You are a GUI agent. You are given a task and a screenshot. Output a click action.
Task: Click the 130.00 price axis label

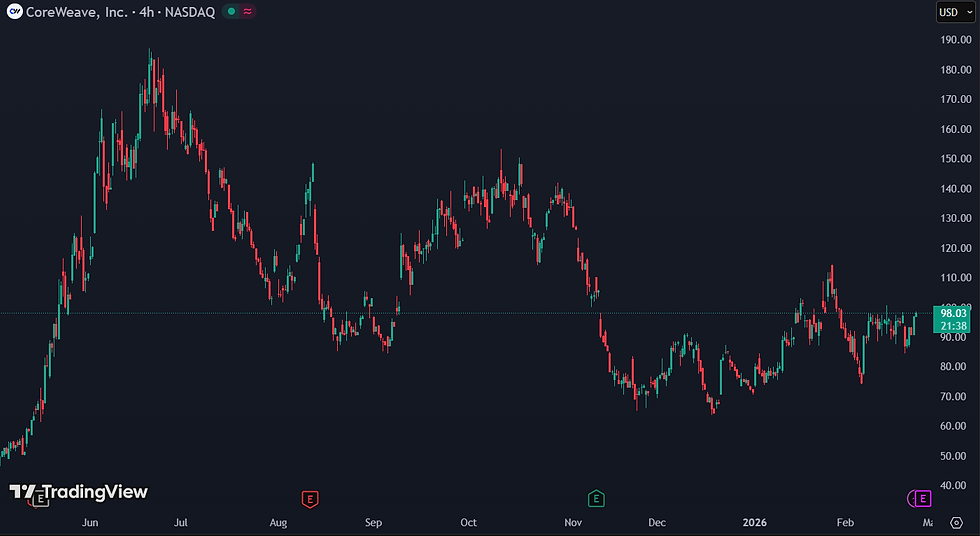(x=956, y=218)
